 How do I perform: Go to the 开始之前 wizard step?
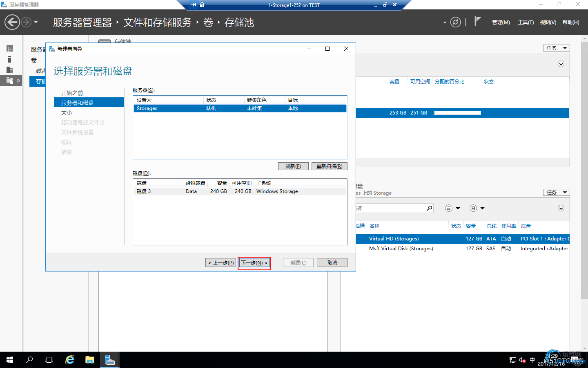[72, 93]
